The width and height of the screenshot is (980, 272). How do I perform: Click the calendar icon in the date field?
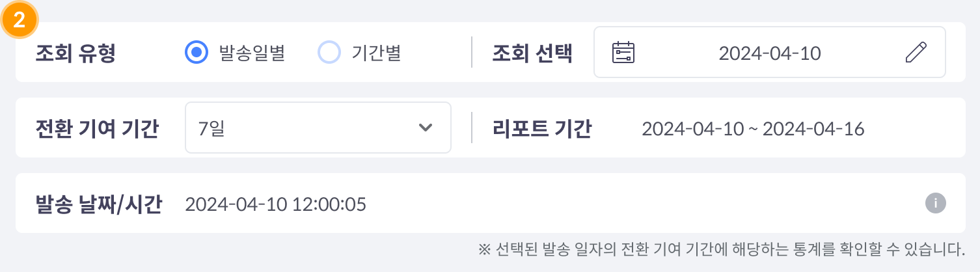point(623,53)
